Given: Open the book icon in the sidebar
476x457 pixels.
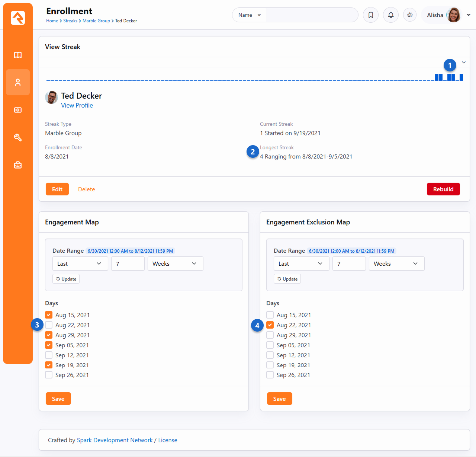Looking at the screenshot, I should (18, 55).
